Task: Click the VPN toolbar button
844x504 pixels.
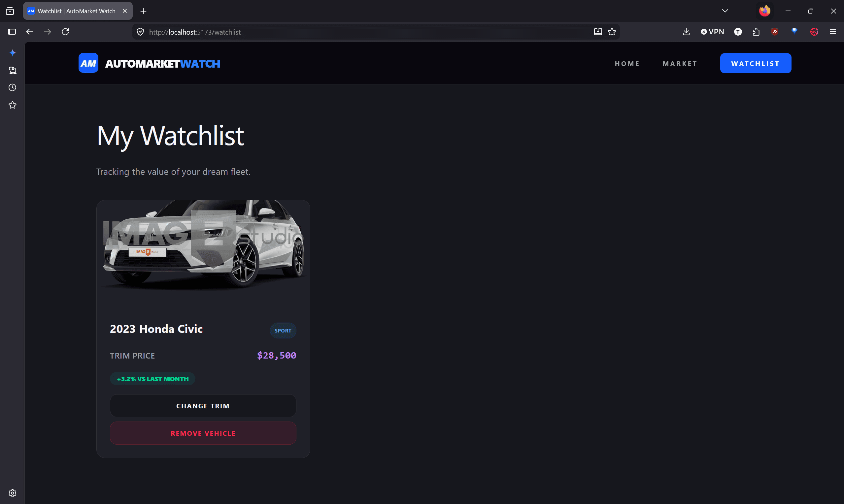Action: click(x=712, y=32)
